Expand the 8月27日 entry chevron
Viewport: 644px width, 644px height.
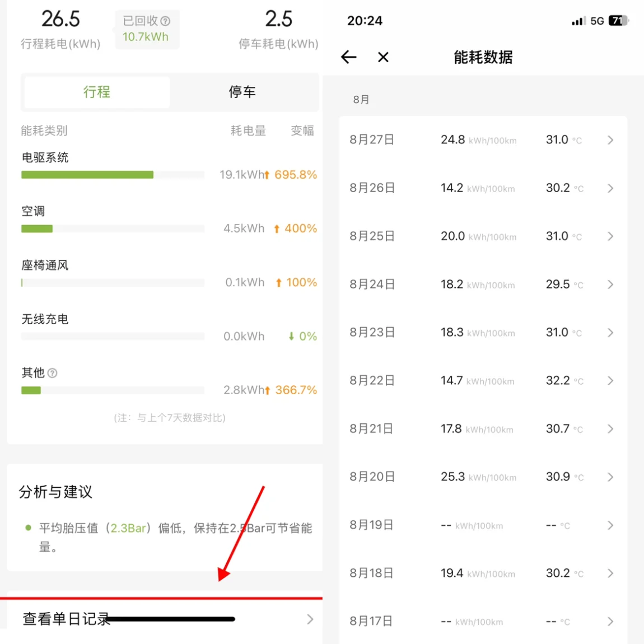point(610,140)
